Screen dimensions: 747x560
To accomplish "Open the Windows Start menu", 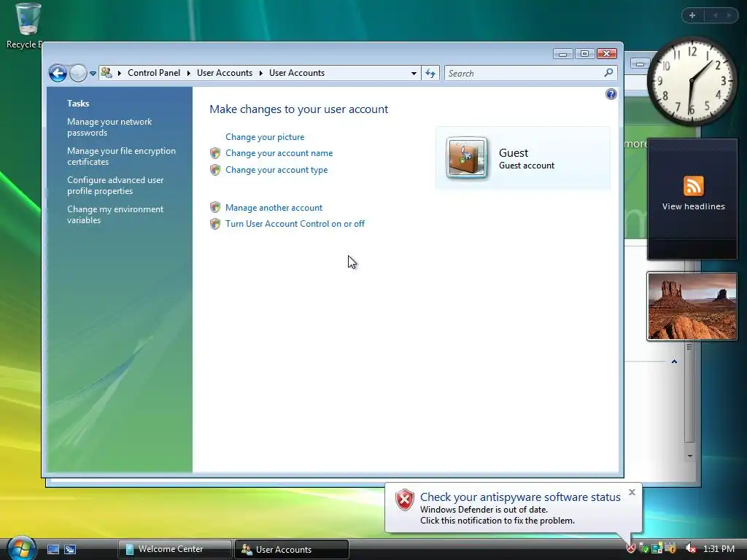I will pos(21,548).
